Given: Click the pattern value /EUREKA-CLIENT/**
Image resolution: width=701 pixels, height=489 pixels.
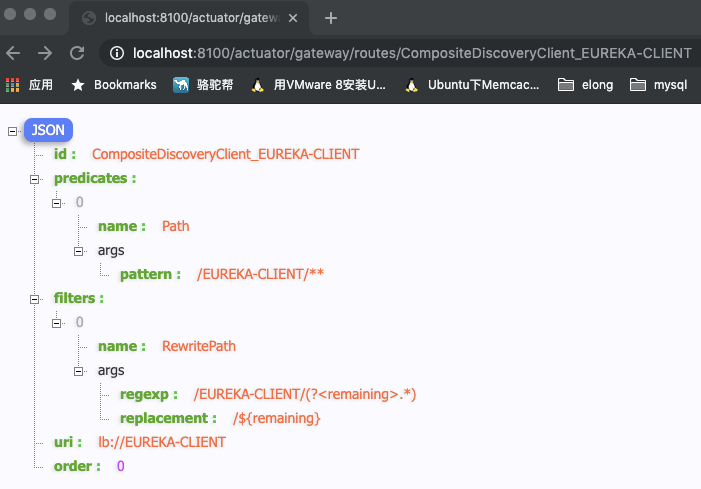Looking at the screenshot, I should coord(260,274).
